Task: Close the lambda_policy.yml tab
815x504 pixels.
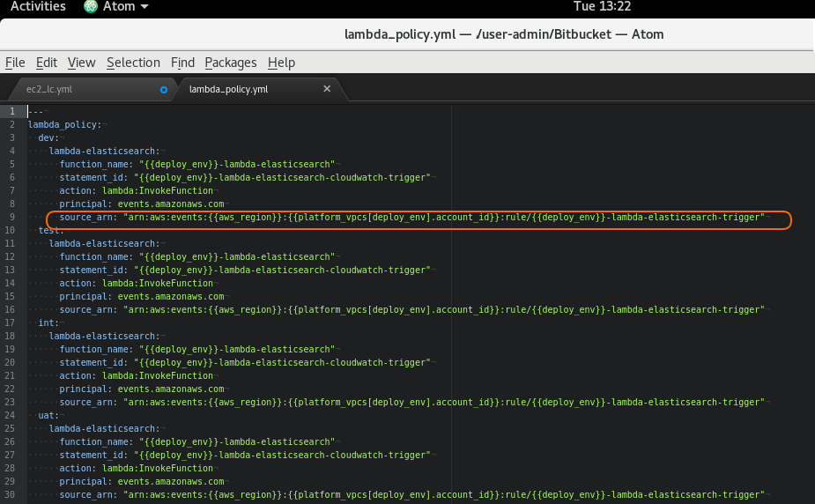Action: [327, 89]
